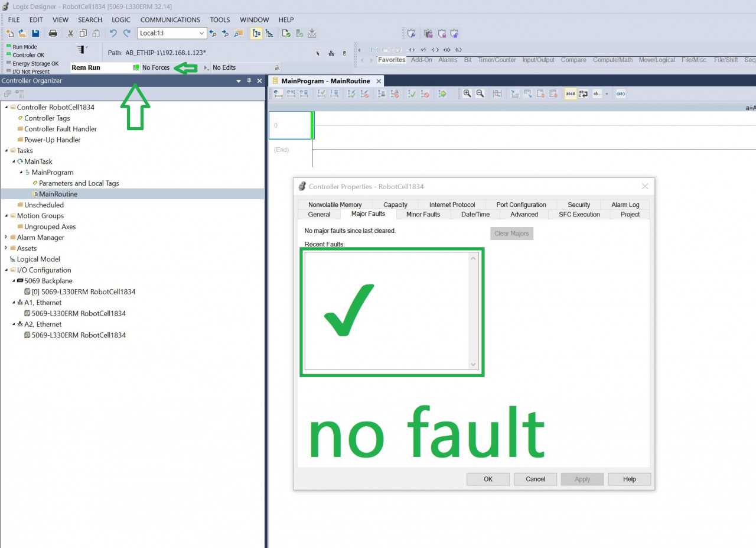Select Controller Tags in organizer tree
756x548 pixels.
click(47, 118)
